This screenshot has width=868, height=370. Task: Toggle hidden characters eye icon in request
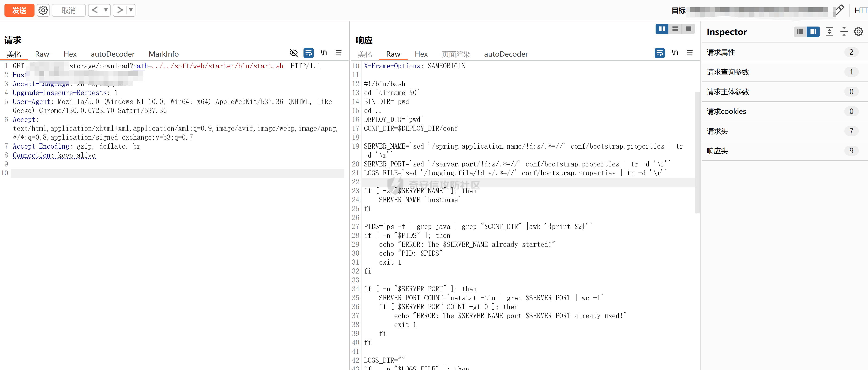293,53
